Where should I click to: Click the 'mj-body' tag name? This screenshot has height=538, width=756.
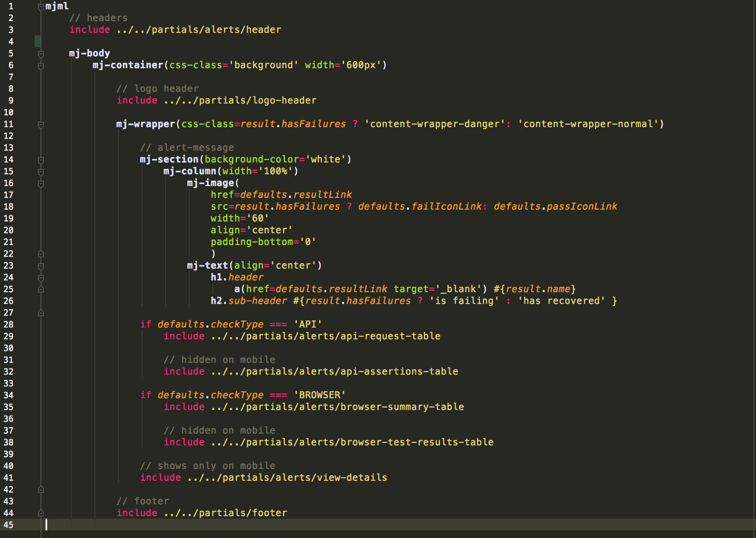pyautogui.click(x=90, y=53)
